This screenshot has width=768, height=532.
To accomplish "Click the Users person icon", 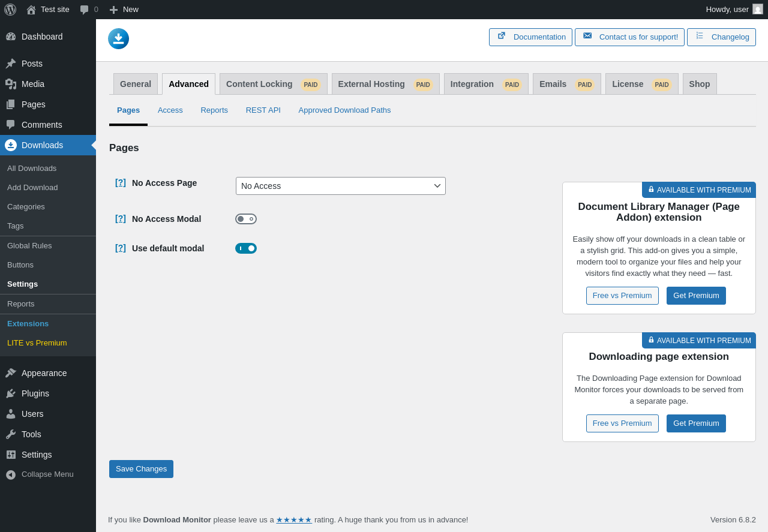I will coord(11,414).
